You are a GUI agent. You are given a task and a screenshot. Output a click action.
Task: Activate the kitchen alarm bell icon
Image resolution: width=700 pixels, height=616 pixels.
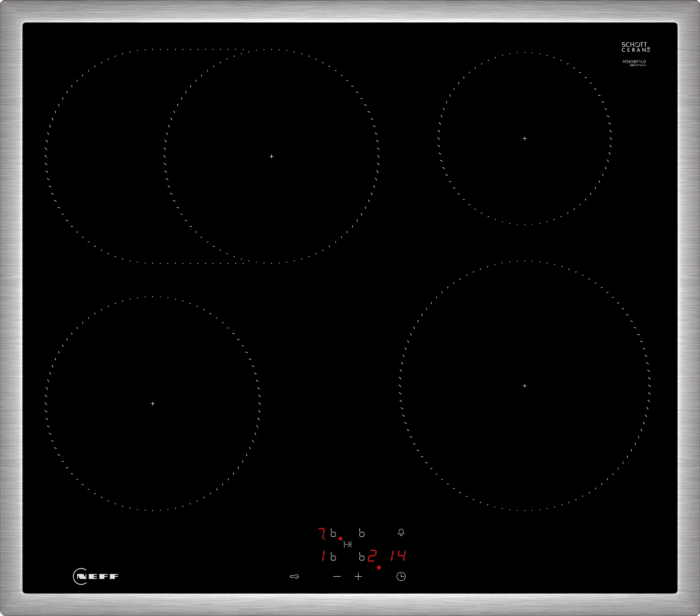tap(401, 533)
